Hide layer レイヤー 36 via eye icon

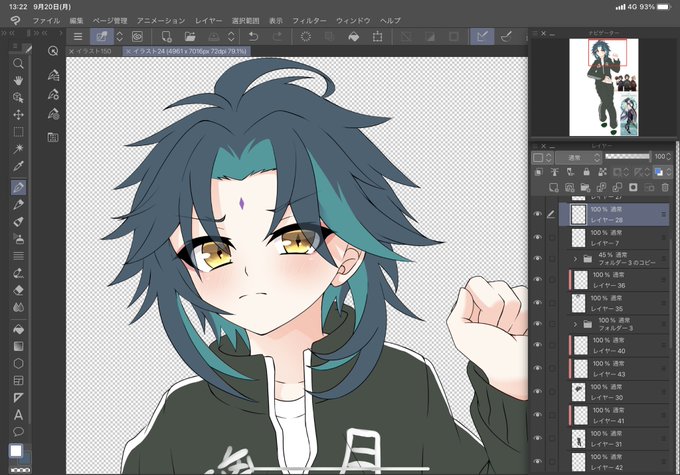click(538, 280)
